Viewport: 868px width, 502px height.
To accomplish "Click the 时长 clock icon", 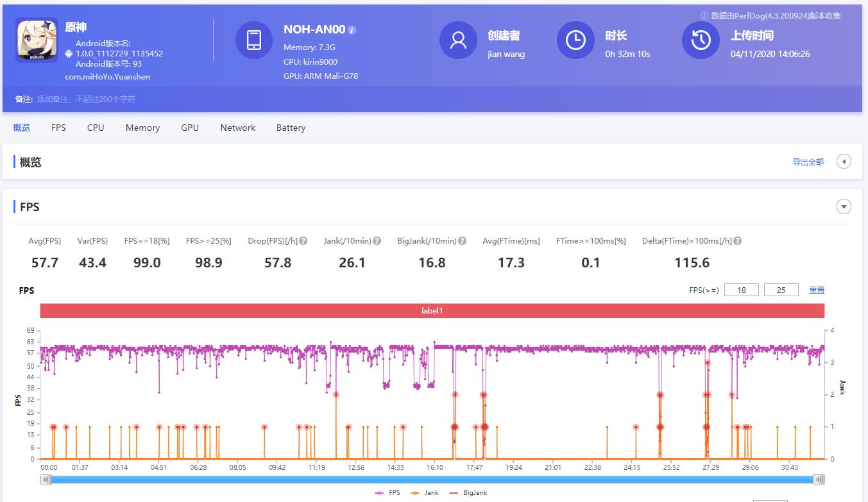I will 575,40.
